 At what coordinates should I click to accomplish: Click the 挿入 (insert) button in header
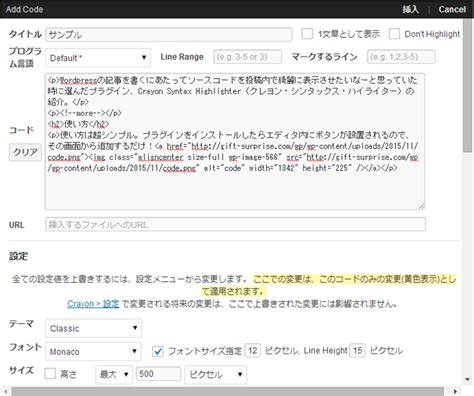[x=410, y=9]
